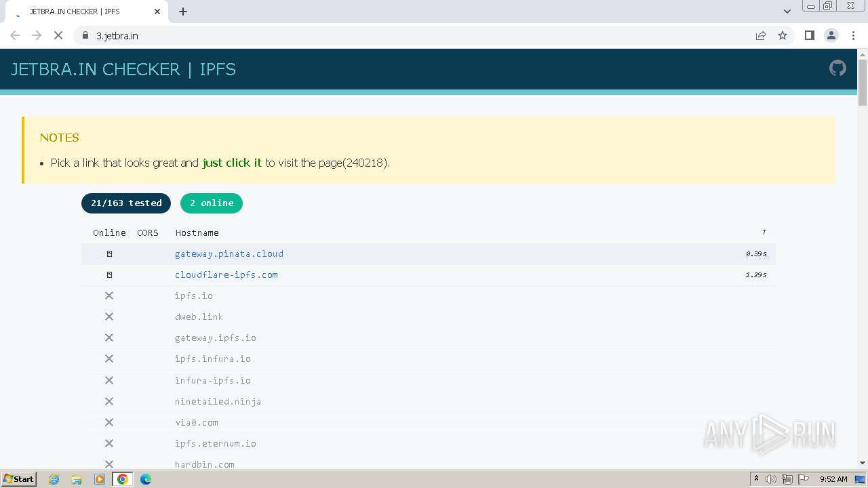Open Chrome three-dot menu
The image size is (868, 488).
coord(853,35)
